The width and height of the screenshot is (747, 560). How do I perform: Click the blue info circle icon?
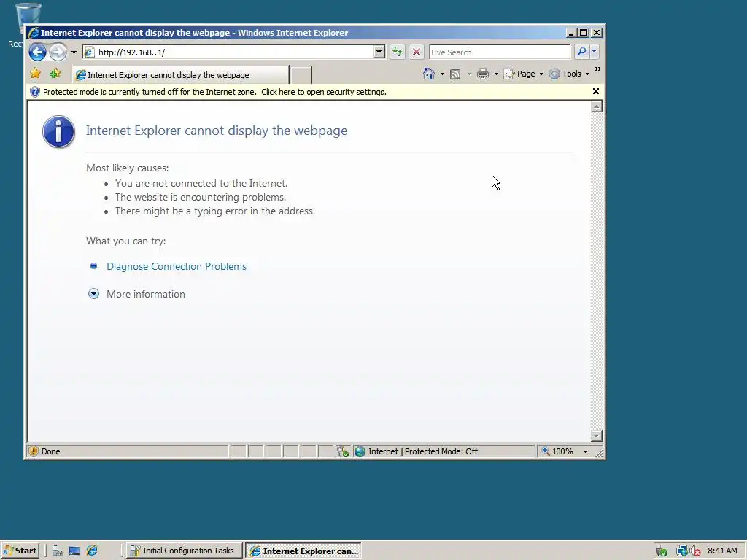pyautogui.click(x=58, y=132)
